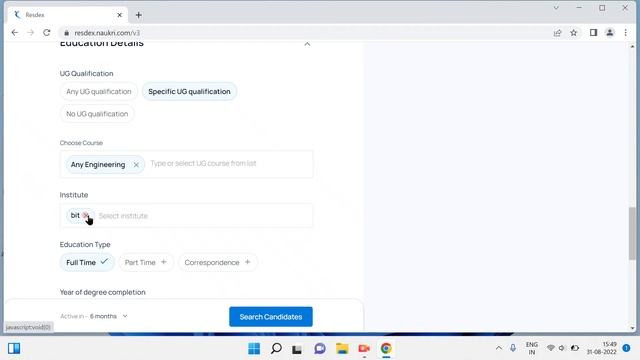Select Any UG qualification option
Viewport: 640px width, 360px height.
tap(99, 91)
